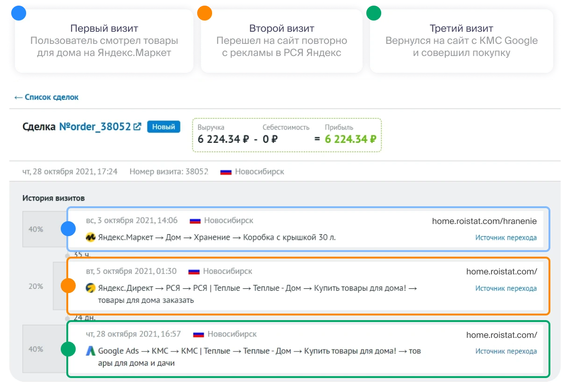This screenshot has height=392, width=570.
Task: Select the «Второй визит» card
Action: pos(282,41)
